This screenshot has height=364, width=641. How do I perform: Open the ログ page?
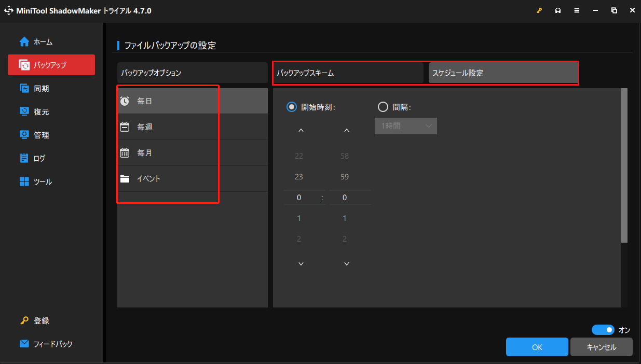[51, 158]
